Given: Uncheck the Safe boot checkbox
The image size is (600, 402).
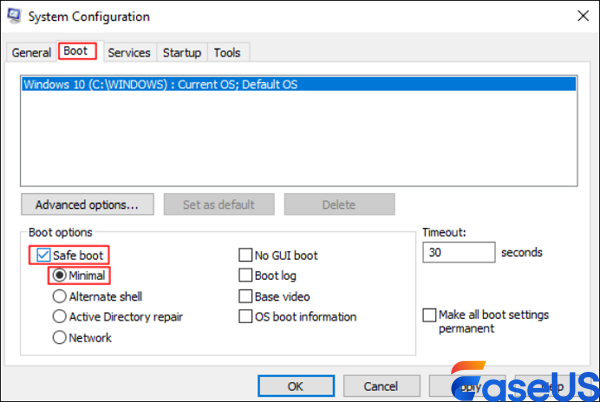Looking at the screenshot, I should 42,255.
